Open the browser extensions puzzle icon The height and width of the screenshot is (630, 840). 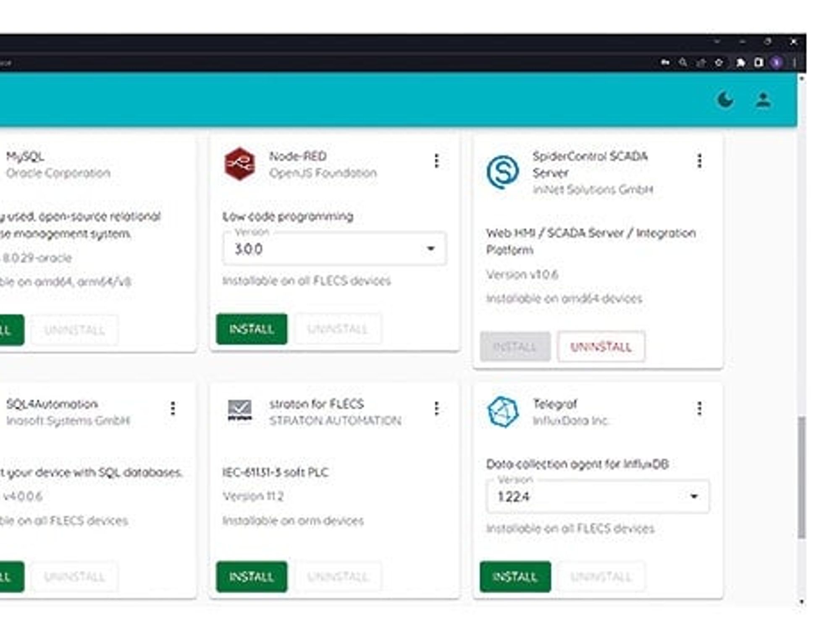[740, 63]
